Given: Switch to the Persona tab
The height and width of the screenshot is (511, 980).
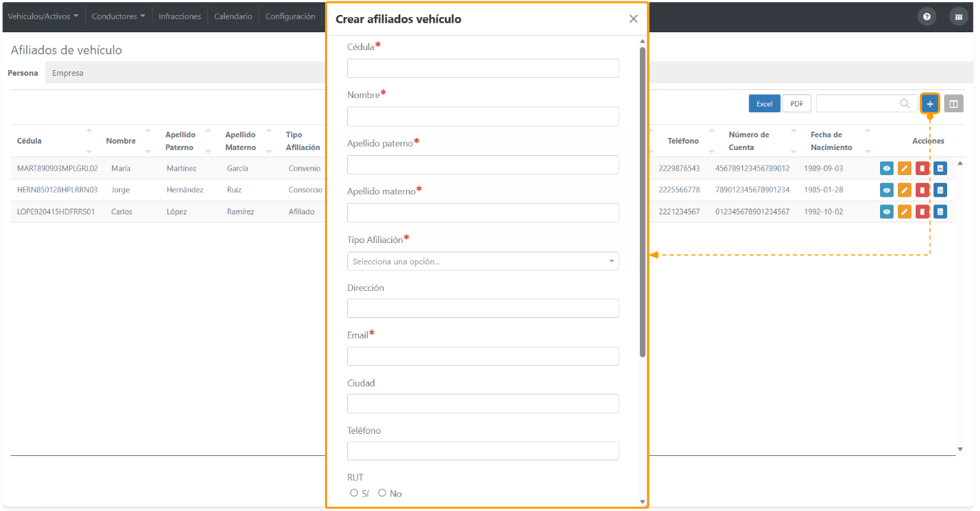Looking at the screenshot, I should pyautogui.click(x=23, y=73).
